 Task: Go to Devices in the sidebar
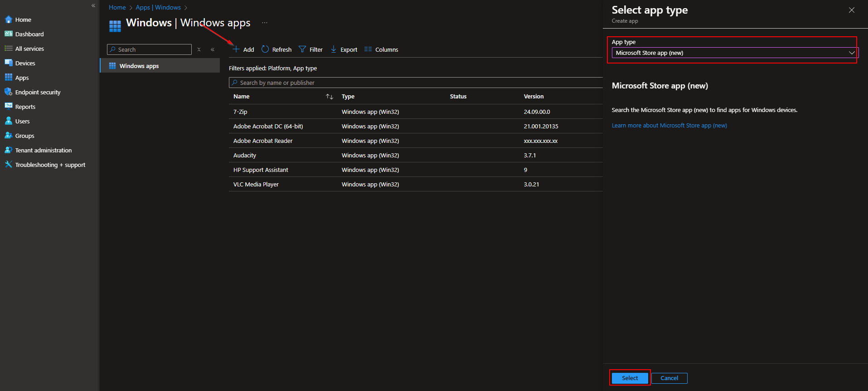pos(25,63)
